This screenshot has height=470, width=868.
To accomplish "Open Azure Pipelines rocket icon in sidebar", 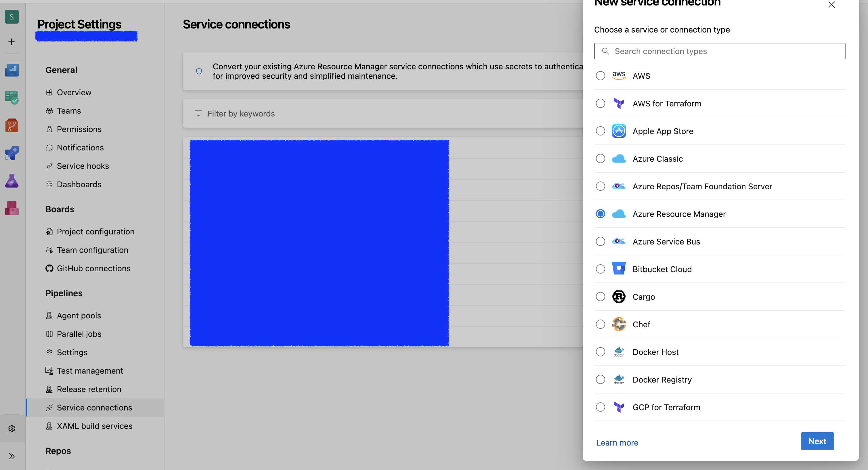I will [x=12, y=153].
